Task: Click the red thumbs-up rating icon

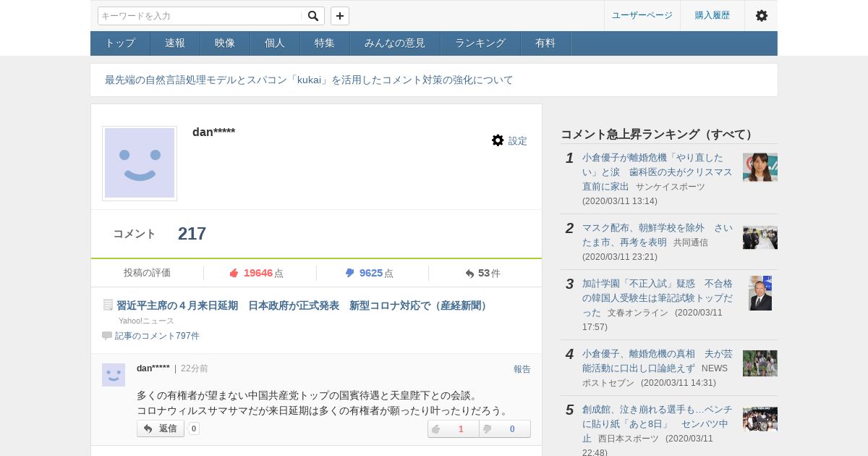Action: coord(234,273)
